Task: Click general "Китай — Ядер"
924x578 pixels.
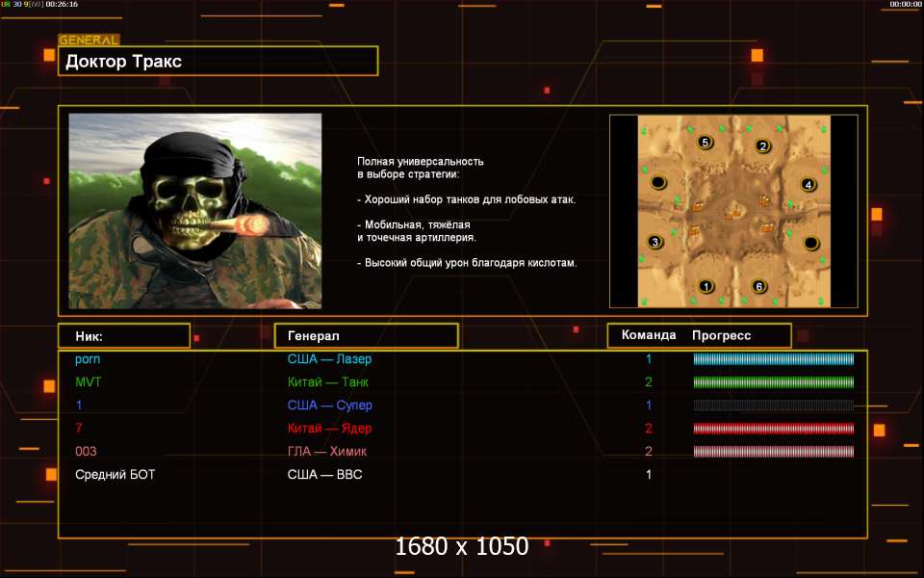Action: [x=329, y=428]
